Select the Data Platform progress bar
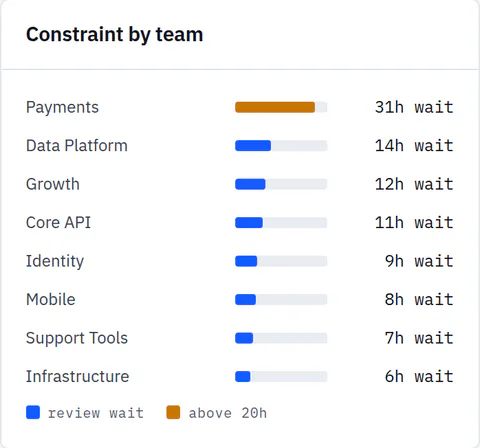 281,146
